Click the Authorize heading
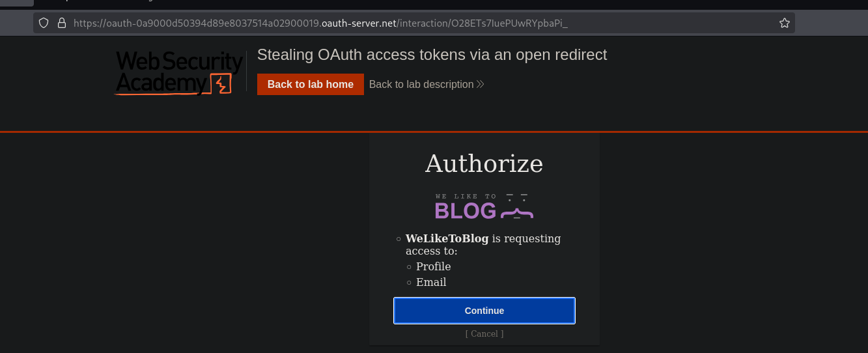868x353 pixels. click(484, 163)
